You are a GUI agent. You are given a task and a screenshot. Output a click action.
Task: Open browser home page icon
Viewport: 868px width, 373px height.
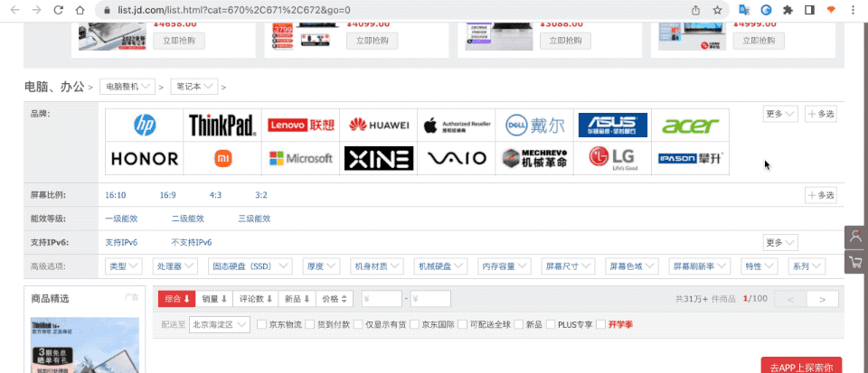(80, 10)
